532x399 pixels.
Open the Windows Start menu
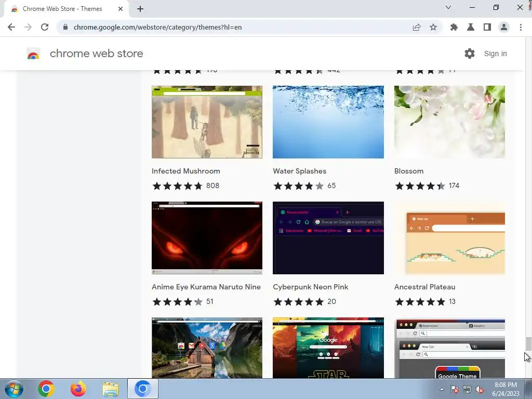click(x=14, y=389)
